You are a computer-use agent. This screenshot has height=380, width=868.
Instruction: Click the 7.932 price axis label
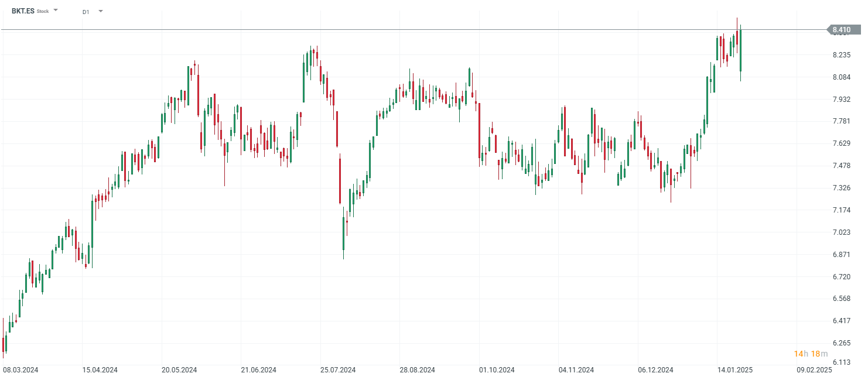tap(841, 100)
